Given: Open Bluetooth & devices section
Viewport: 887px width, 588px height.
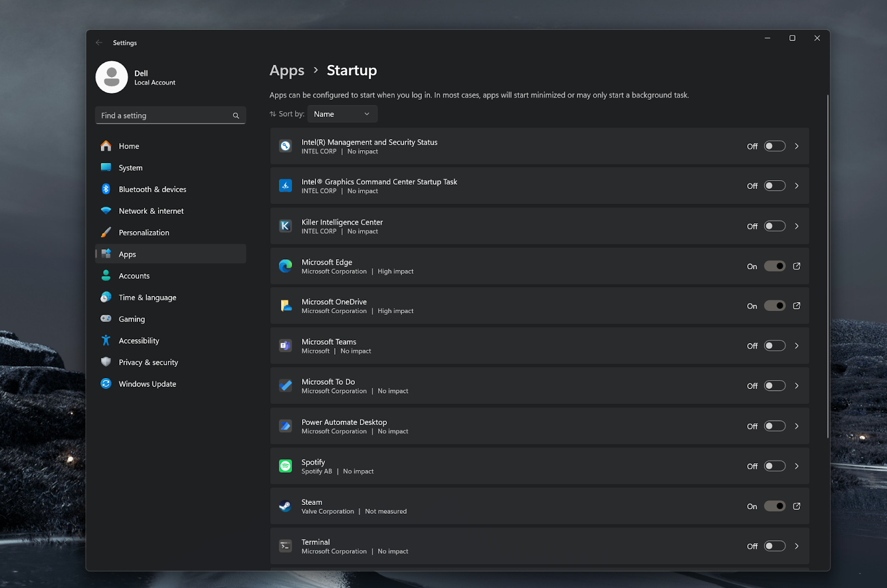Looking at the screenshot, I should click(170, 190).
